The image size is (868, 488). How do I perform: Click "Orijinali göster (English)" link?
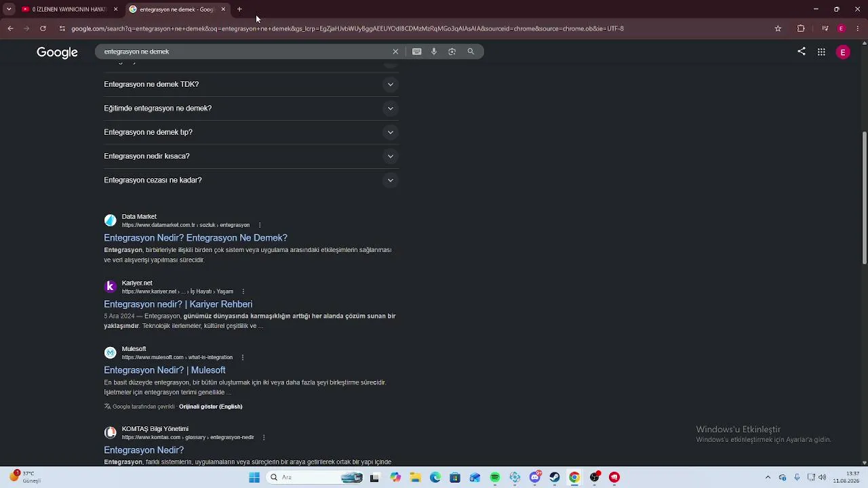[210, 407]
